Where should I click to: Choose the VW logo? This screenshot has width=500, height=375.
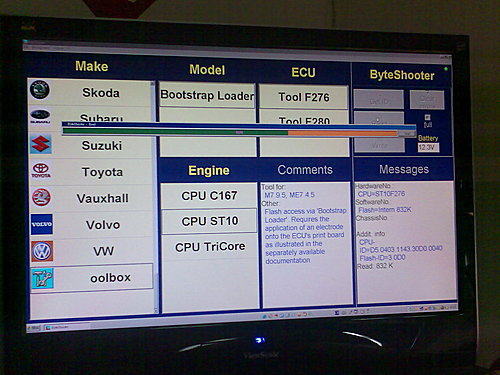click(x=42, y=251)
